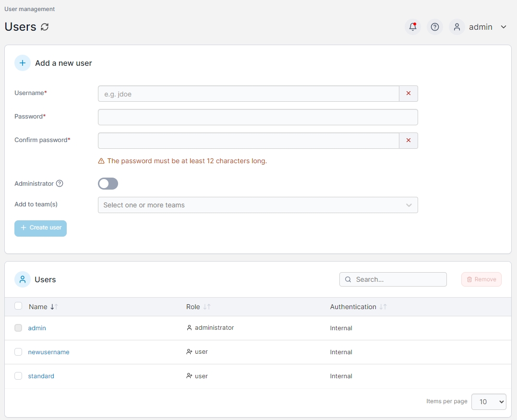Open the Items per page dropdown
This screenshot has width=517, height=420.
point(489,402)
